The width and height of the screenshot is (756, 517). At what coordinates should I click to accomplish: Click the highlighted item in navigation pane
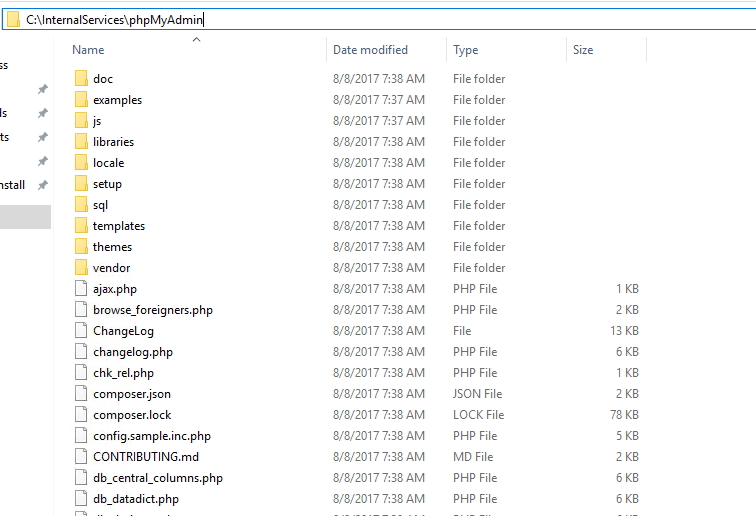click(25, 217)
